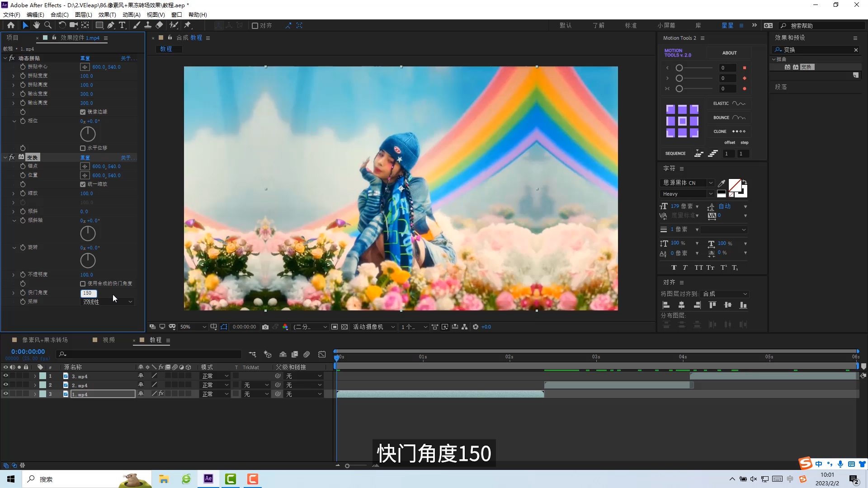This screenshot has width=868, height=488.
Task: Click the snapshot camera icon in viewer
Action: point(265,327)
